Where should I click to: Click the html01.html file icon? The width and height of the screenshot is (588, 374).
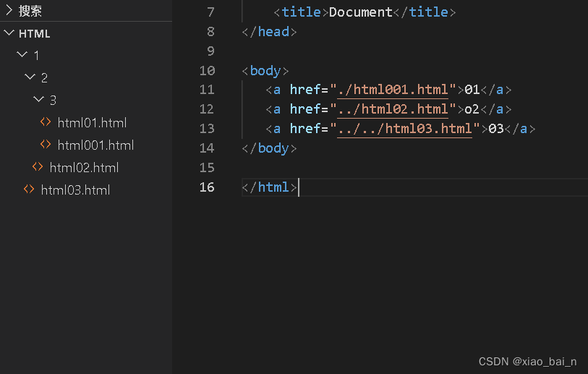coord(46,122)
